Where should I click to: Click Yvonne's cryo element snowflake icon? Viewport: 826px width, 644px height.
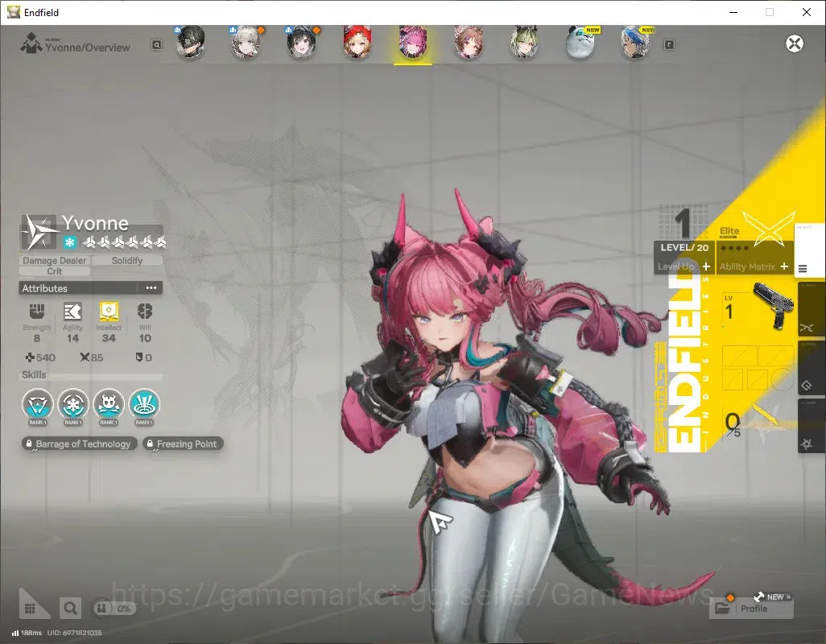point(69,242)
